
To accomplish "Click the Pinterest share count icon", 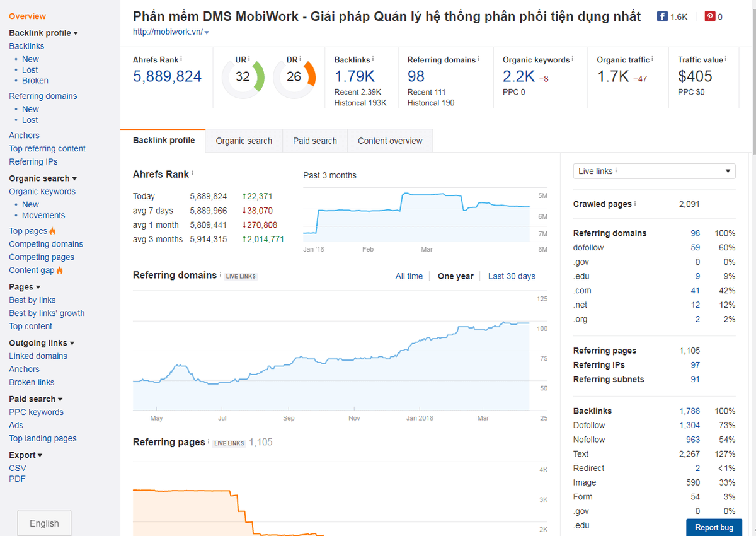I will (710, 17).
